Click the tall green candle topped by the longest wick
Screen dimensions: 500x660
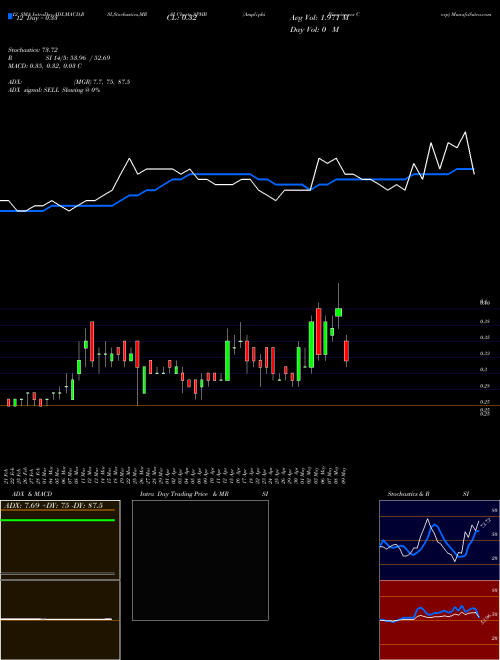point(338,312)
